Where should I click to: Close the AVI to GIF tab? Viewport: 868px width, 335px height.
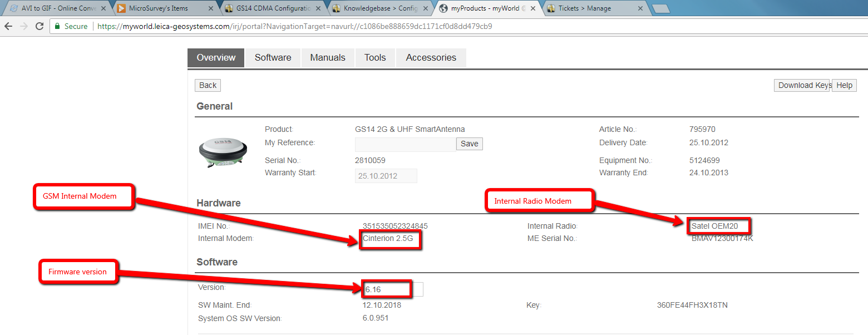pos(103,8)
